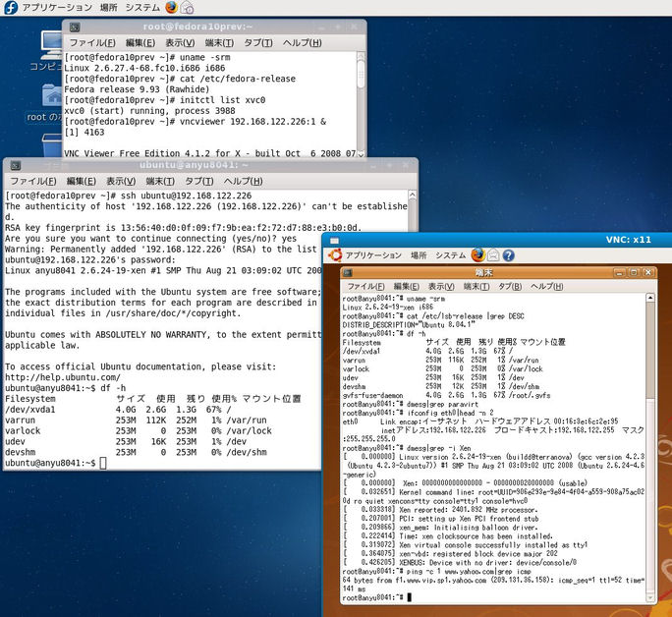Open 端末(T) menu in ubuntu@anyu8041 terminal
Viewport: 672px width, 617px height.
click(160, 181)
